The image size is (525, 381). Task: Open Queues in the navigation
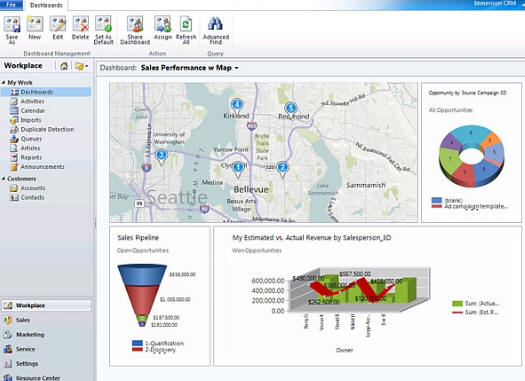pos(31,139)
